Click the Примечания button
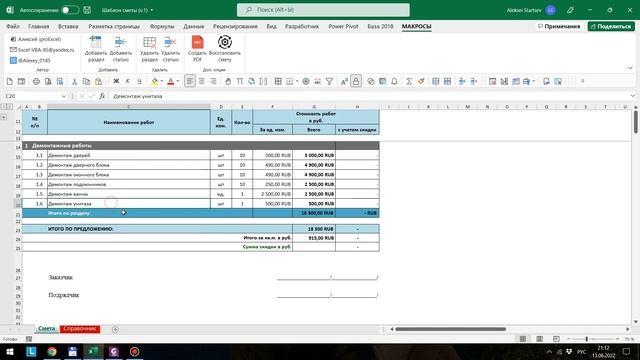The width and height of the screenshot is (640, 360). 559,26
